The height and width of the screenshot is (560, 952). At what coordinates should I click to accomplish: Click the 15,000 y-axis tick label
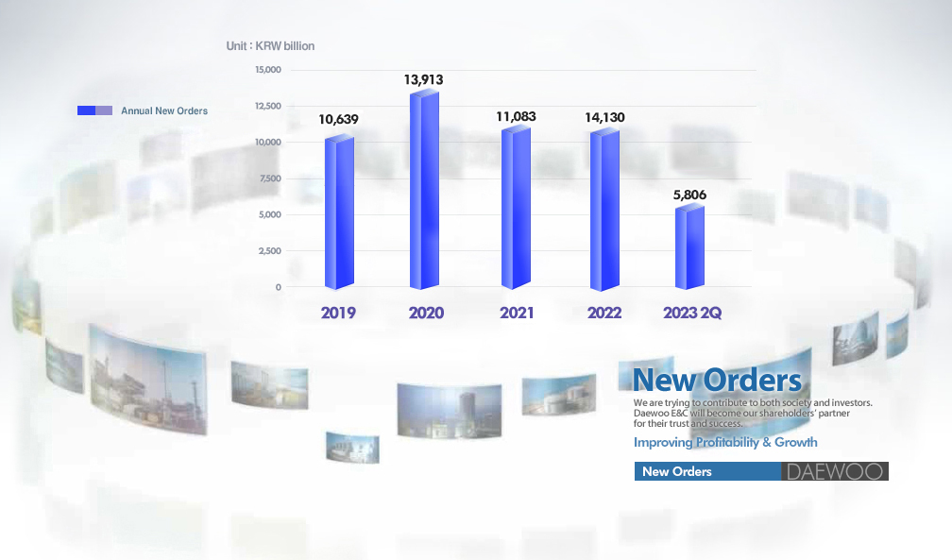click(268, 70)
